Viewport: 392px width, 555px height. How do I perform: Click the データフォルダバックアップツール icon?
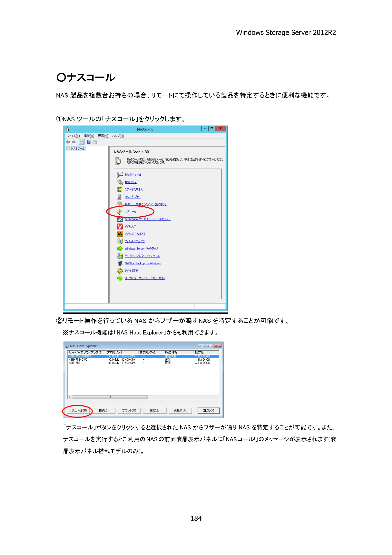(x=120, y=256)
